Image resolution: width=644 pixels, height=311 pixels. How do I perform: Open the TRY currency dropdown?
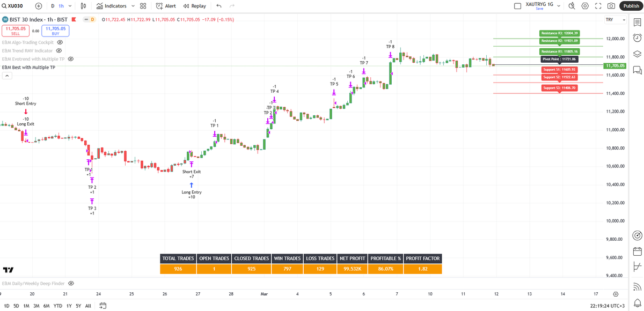(616, 20)
